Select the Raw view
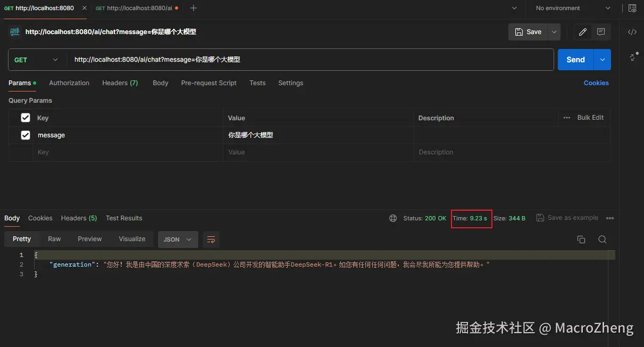This screenshot has width=644, height=347. pyautogui.click(x=54, y=239)
